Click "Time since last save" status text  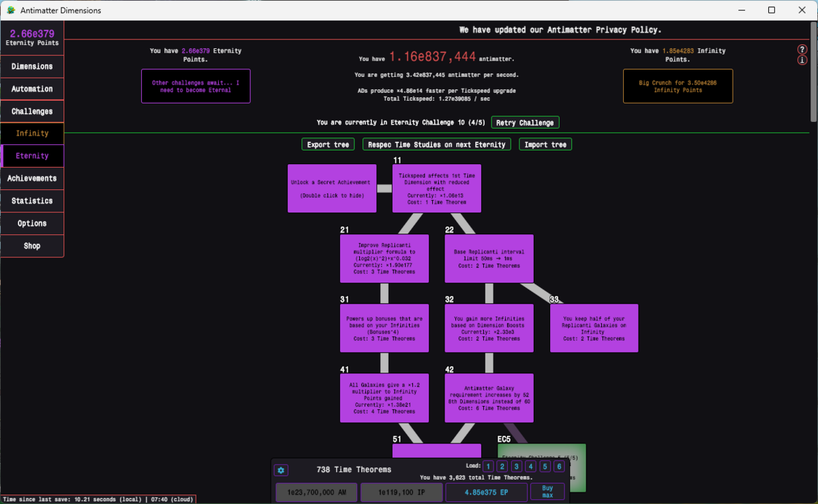(98, 499)
